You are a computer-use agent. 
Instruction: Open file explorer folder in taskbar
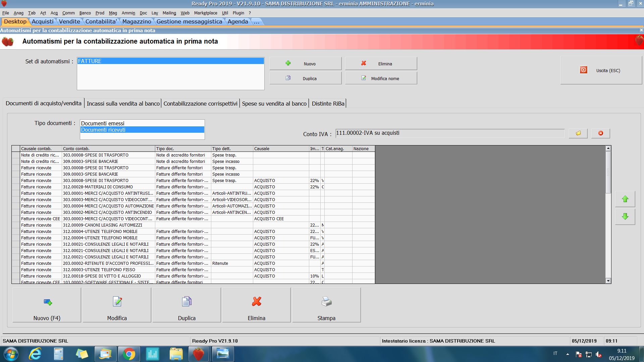pyautogui.click(x=176, y=354)
